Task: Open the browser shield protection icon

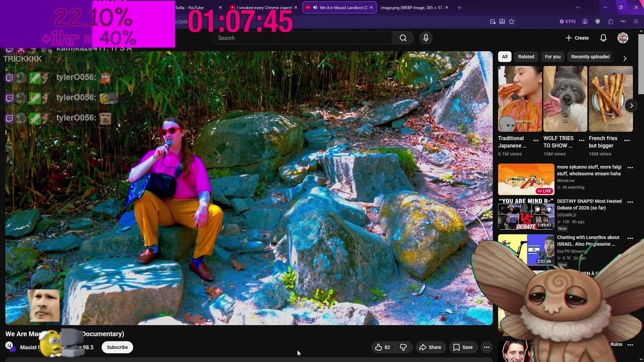Action: [598, 22]
